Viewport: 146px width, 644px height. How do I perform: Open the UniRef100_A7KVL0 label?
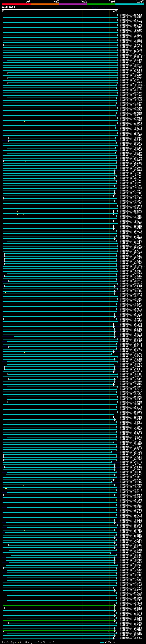(131, 567)
